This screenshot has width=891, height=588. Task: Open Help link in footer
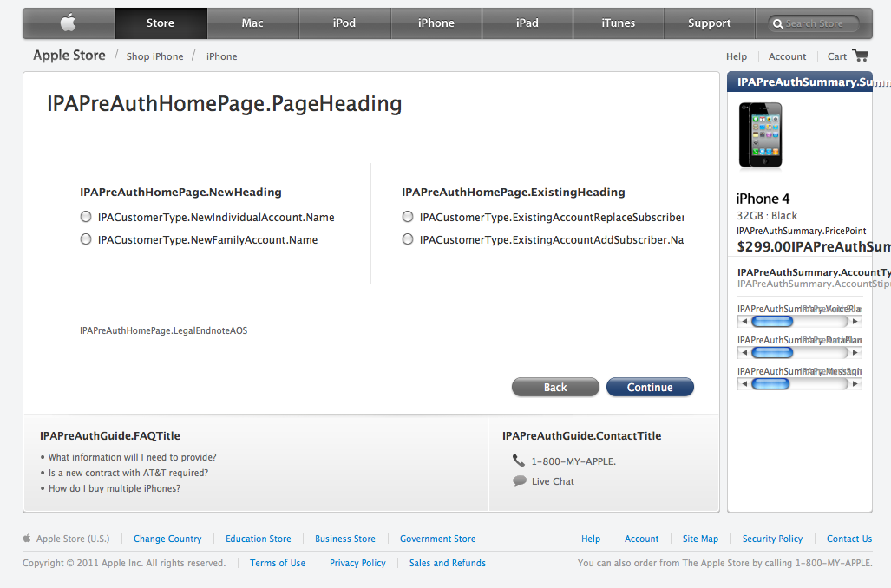click(591, 539)
